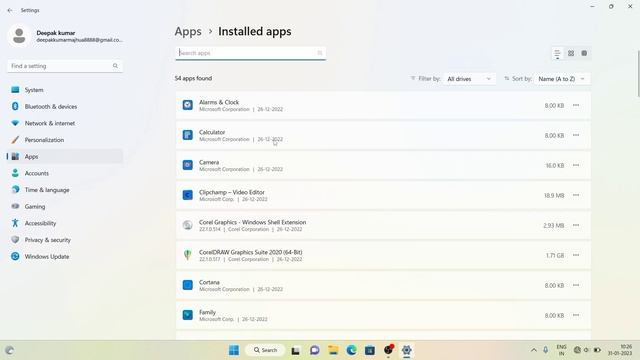This screenshot has width=640, height=360.
Task: Open Gaming settings
Action: [65, 207]
